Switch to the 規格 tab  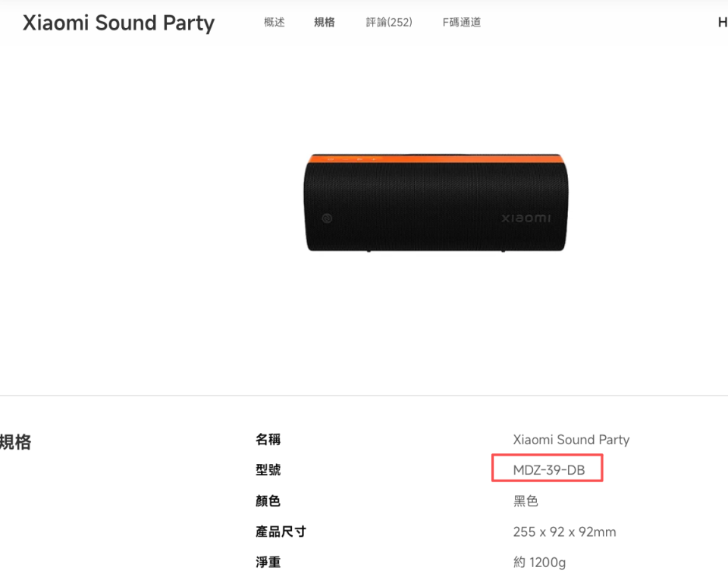[x=325, y=22]
